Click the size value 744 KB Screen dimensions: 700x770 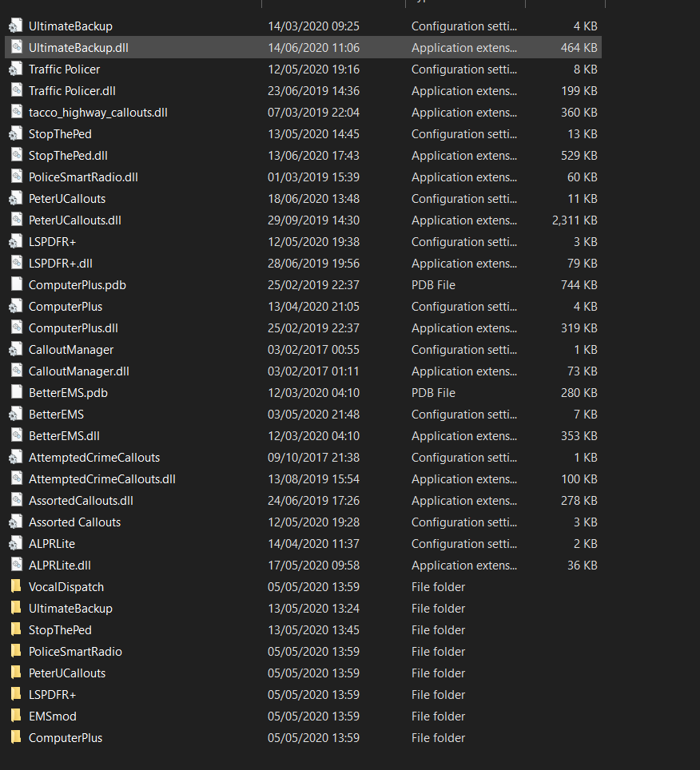click(579, 285)
